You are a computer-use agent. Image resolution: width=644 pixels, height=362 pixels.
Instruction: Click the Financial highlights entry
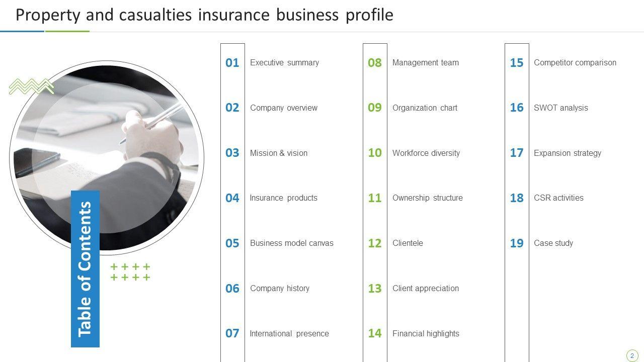click(x=426, y=333)
